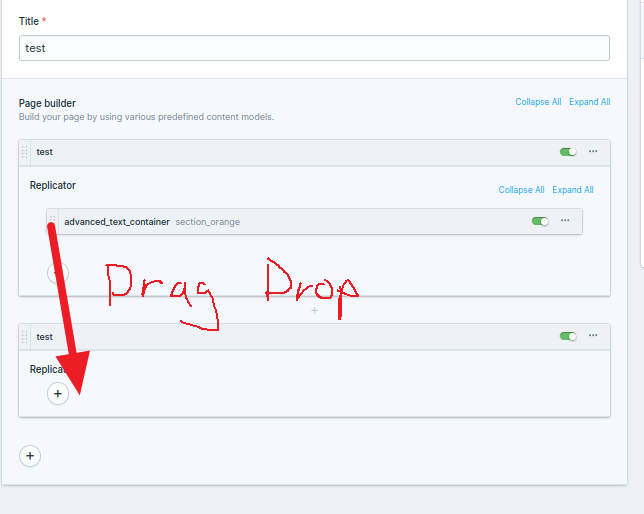Open the second test set options menu

(593, 336)
